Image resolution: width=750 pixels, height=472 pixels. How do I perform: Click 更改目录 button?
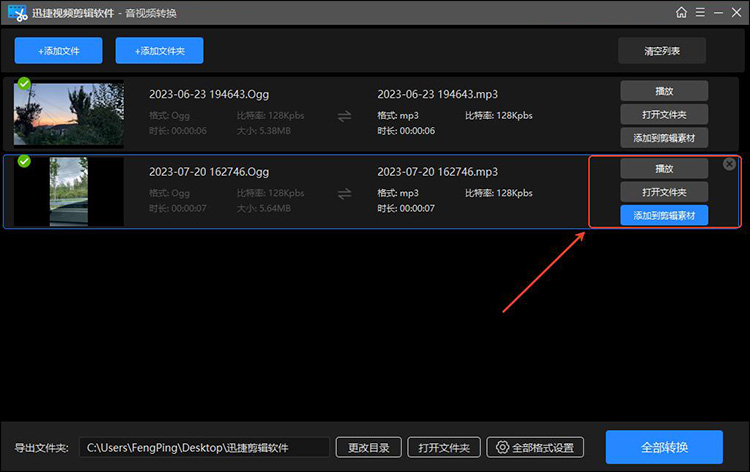(368, 448)
